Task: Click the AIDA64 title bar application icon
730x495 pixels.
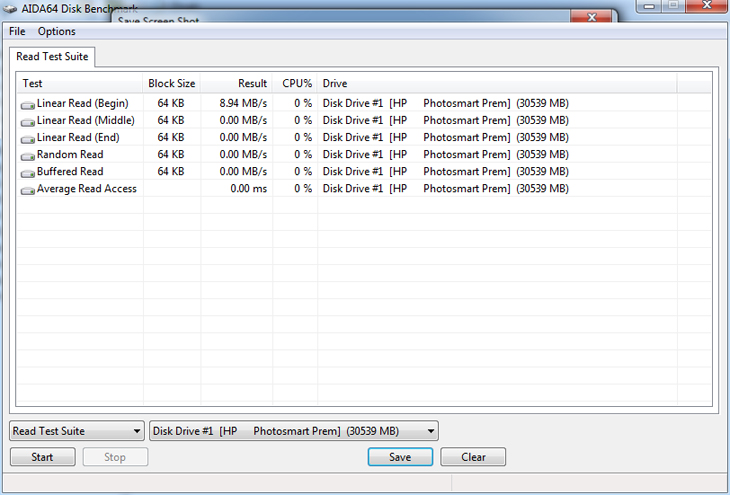Action: [x=11, y=9]
